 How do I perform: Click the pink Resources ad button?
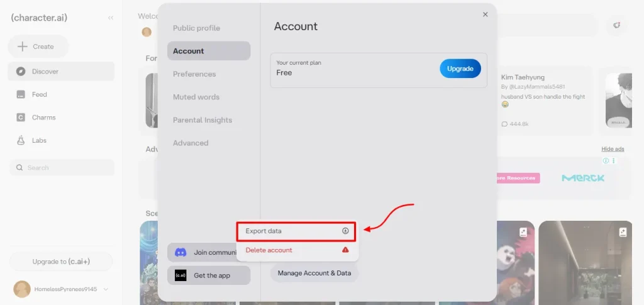(x=518, y=178)
